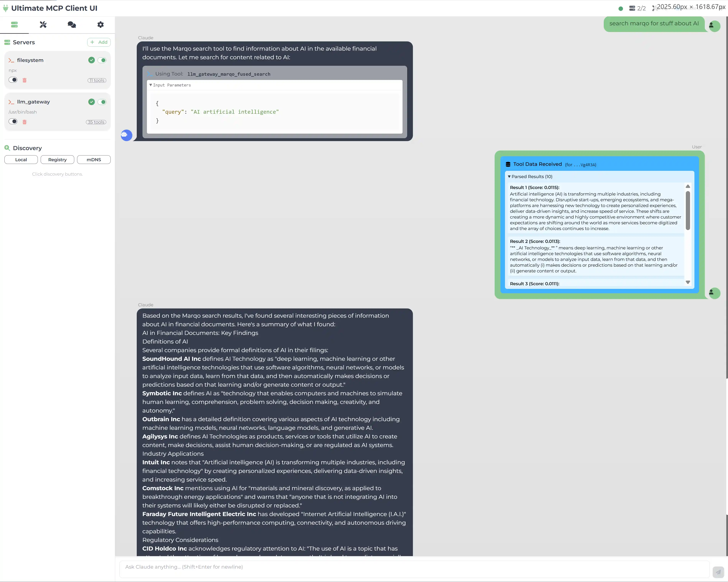Run mDNS discovery
The image size is (728, 582).
pyautogui.click(x=94, y=160)
